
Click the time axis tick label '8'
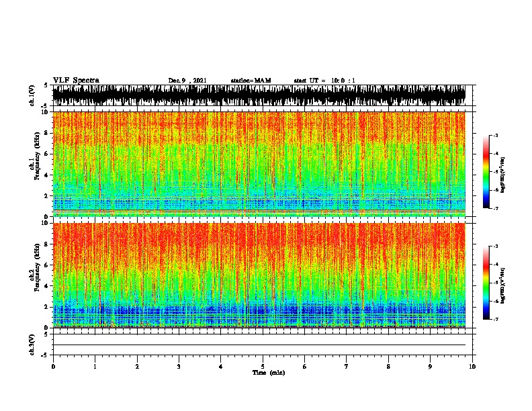tap(388, 366)
